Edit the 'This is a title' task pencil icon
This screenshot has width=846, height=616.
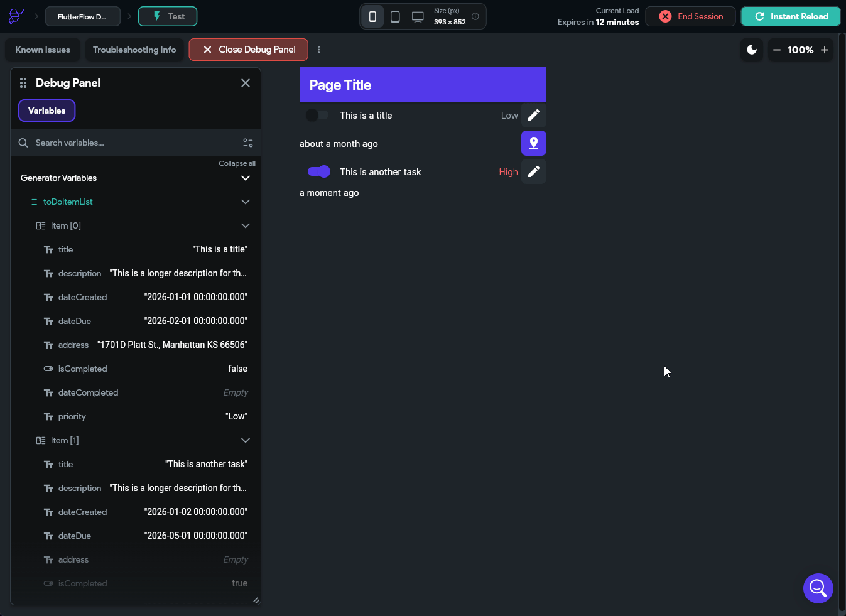click(x=534, y=115)
